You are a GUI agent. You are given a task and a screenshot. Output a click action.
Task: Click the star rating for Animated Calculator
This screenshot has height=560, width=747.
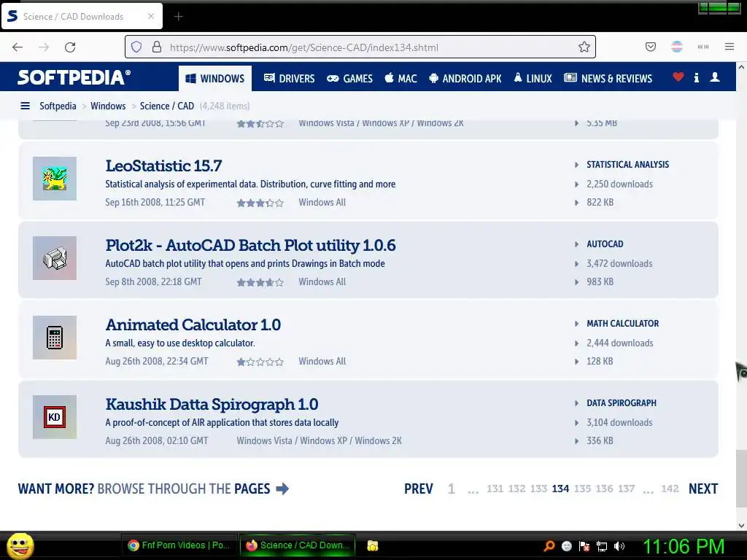click(260, 362)
